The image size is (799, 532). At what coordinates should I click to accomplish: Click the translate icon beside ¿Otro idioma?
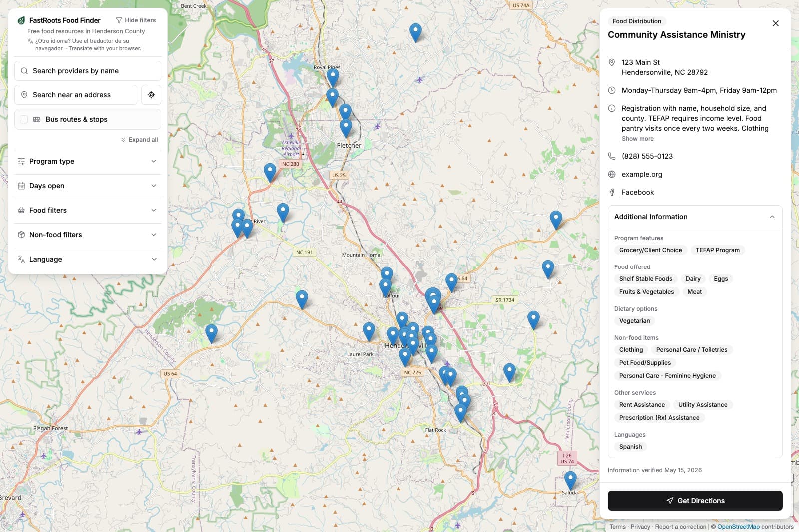(x=30, y=41)
